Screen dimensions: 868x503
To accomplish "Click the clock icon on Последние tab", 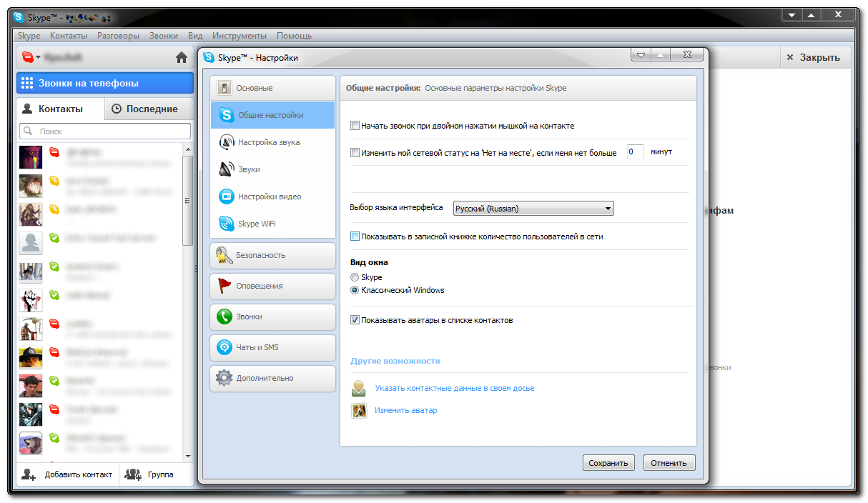I will 117,109.
